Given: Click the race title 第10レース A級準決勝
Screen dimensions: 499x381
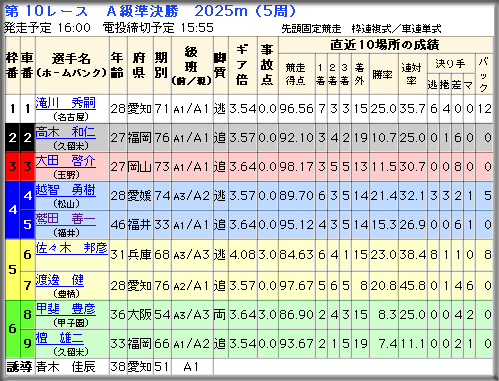Looking at the screenshot, I should (92, 11).
